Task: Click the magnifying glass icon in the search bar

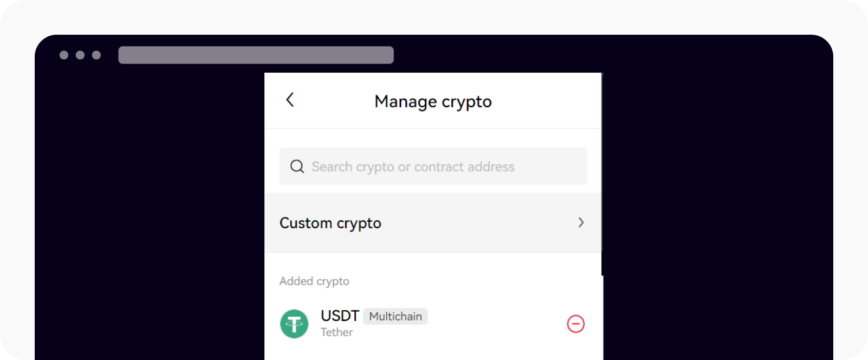Action: pyautogui.click(x=297, y=166)
